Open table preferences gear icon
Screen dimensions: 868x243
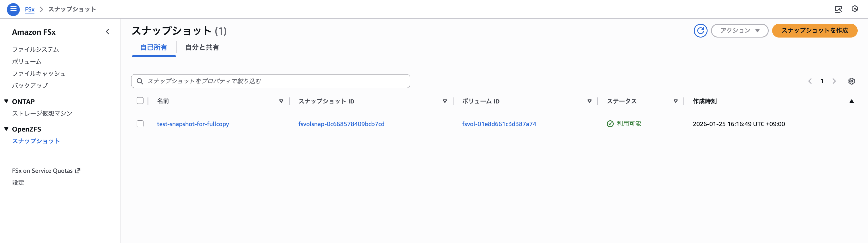point(851,81)
